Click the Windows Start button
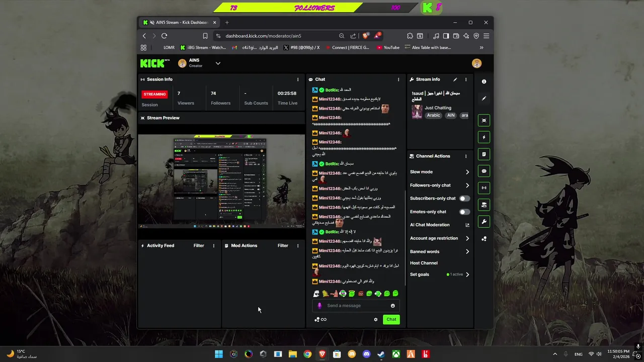This screenshot has width=644, height=362. click(x=219, y=354)
